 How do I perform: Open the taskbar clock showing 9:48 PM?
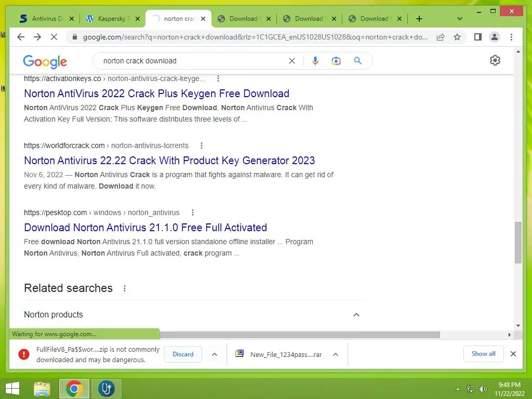pos(509,389)
